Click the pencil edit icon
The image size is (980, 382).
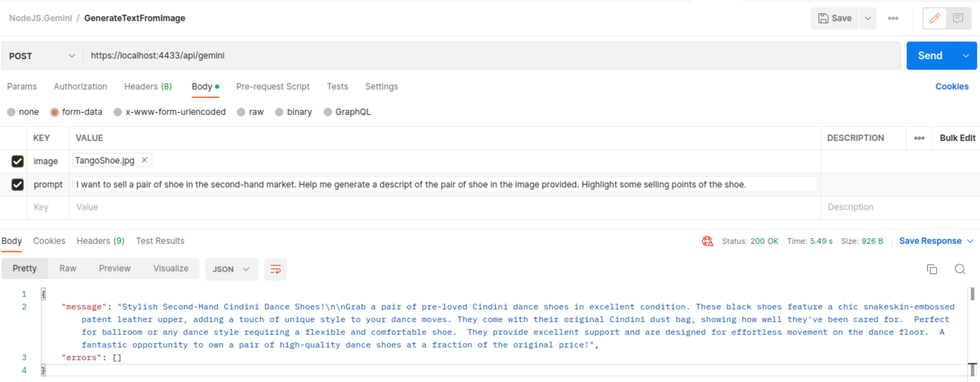pos(934,18)
